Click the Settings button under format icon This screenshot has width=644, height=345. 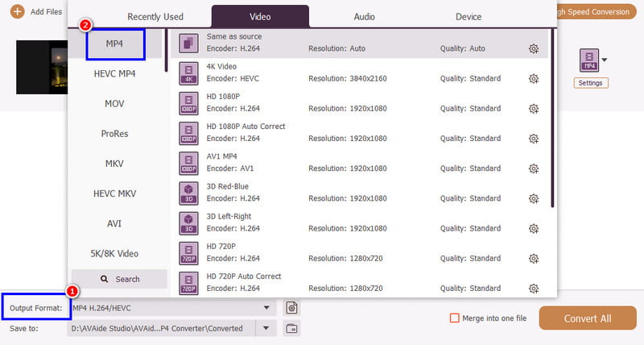click(590, 83)
